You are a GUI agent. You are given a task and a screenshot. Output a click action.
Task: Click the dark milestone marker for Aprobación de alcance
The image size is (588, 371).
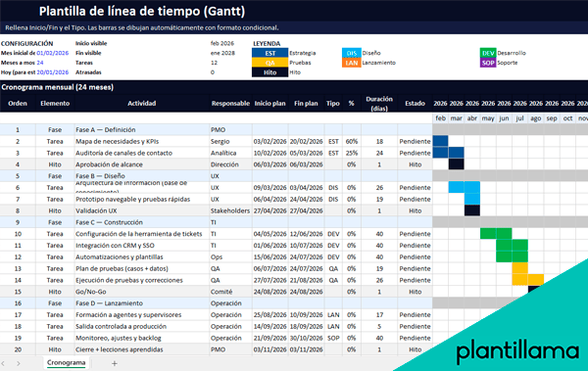[x=456, y=164]
